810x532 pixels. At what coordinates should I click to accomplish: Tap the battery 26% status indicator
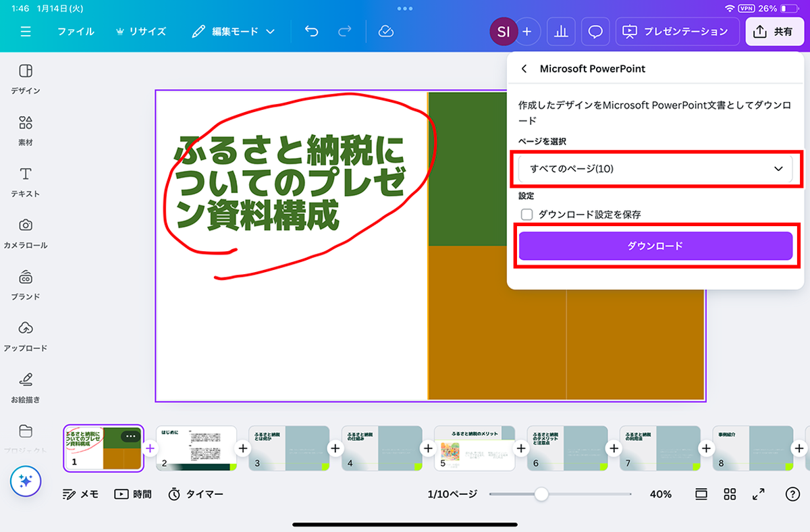[778, 8]
